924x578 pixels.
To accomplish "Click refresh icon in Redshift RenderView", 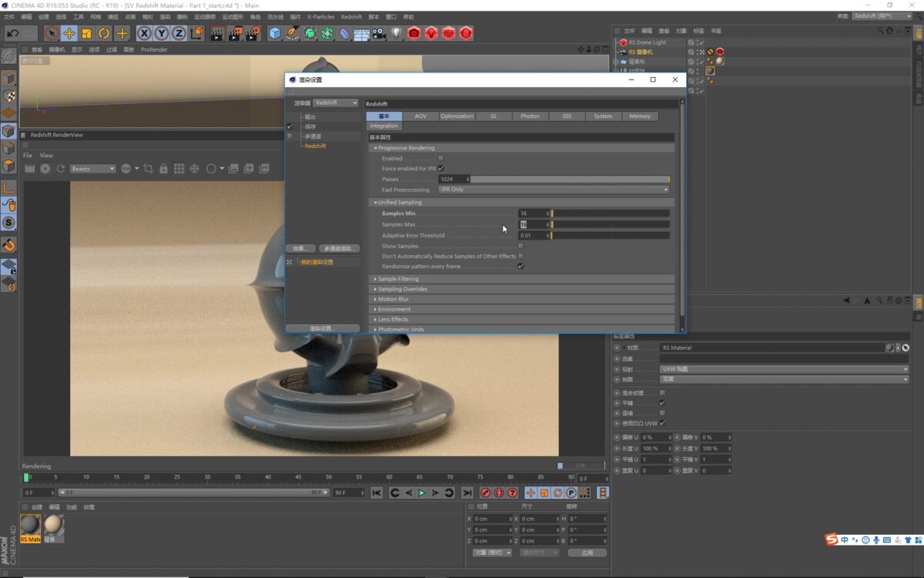I will pyautogui.click(x=60, y=168).
